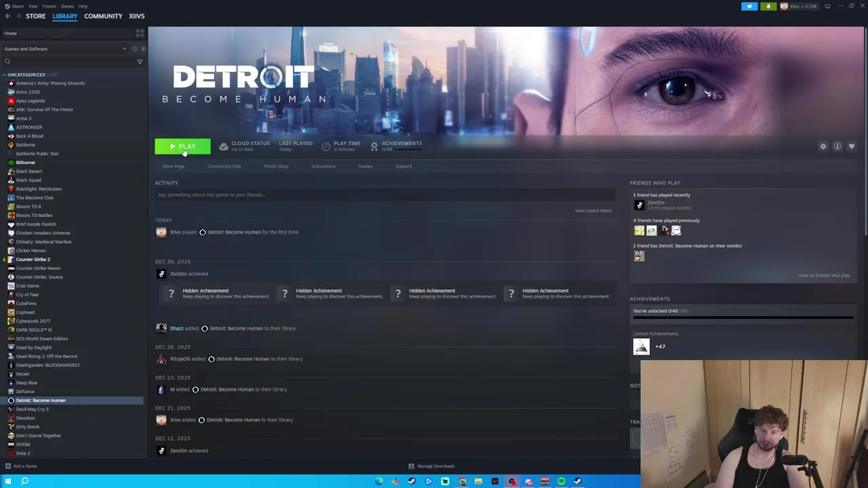Click the ready-to-play filter icon
The image size is (868, 488).
coord(142,49)
